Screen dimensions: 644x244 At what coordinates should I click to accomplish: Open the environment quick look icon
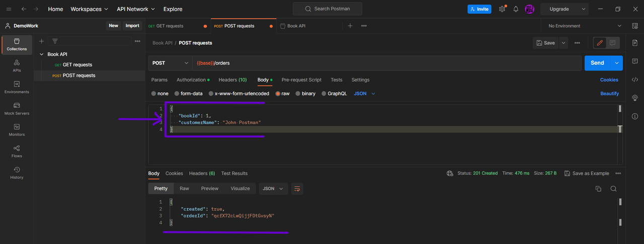tap(635, 26)
